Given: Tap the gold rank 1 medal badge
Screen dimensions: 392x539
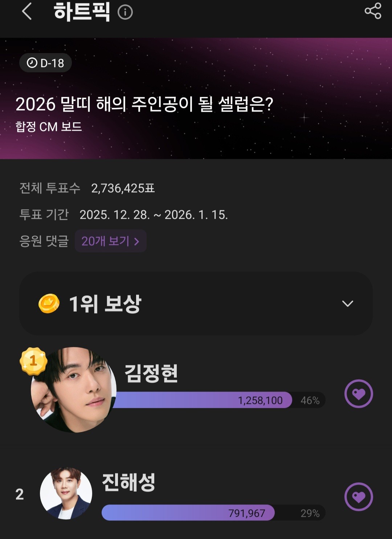Looking at the screenshot, I should point(33,361).
